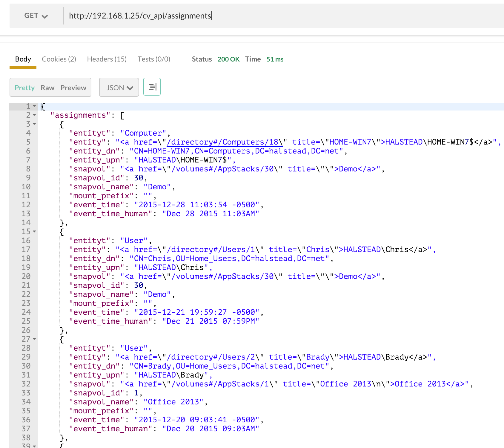The height and width of the screenshot is (448, 504).
Task: Collapse the fold arrow on line 39
Action: 34,446
